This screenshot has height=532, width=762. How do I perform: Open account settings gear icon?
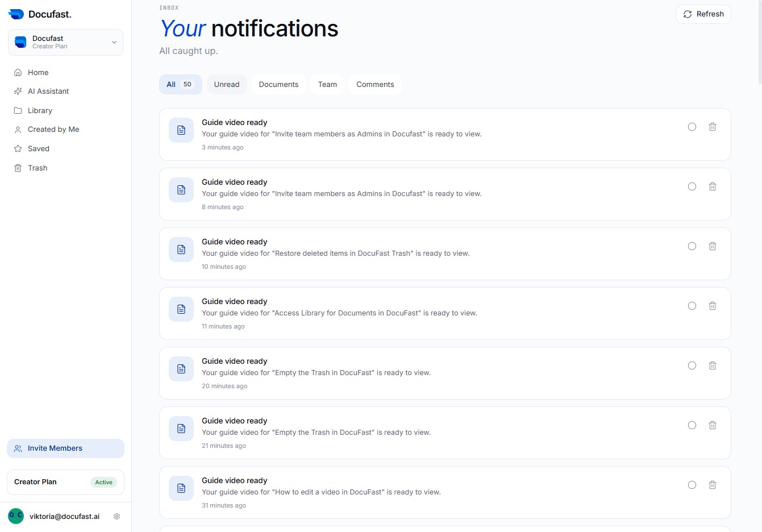click(x=116, y=517)
